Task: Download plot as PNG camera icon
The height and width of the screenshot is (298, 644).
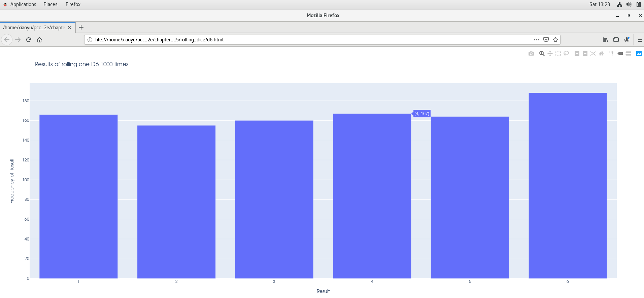Action: tap(531, 53)
